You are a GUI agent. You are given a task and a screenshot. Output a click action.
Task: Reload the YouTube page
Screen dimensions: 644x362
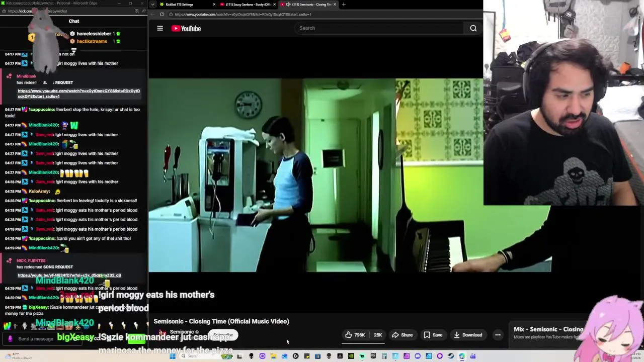(162, 14)
